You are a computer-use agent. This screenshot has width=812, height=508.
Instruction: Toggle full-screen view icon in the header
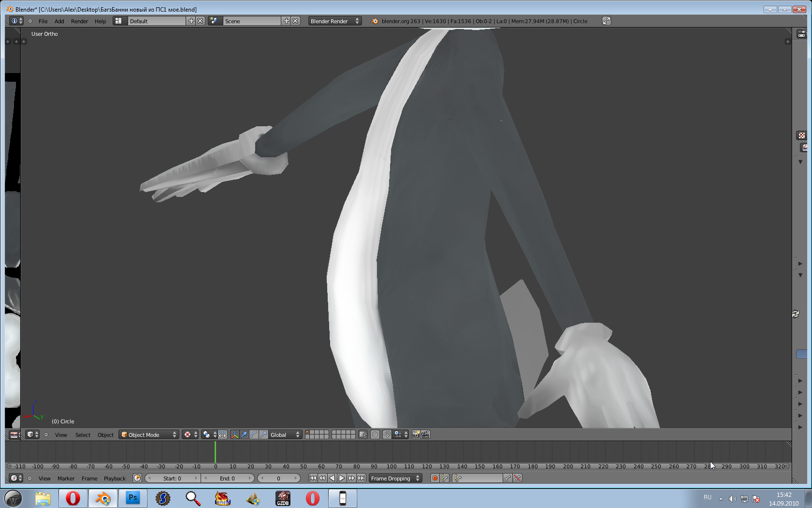pos(607,21)
